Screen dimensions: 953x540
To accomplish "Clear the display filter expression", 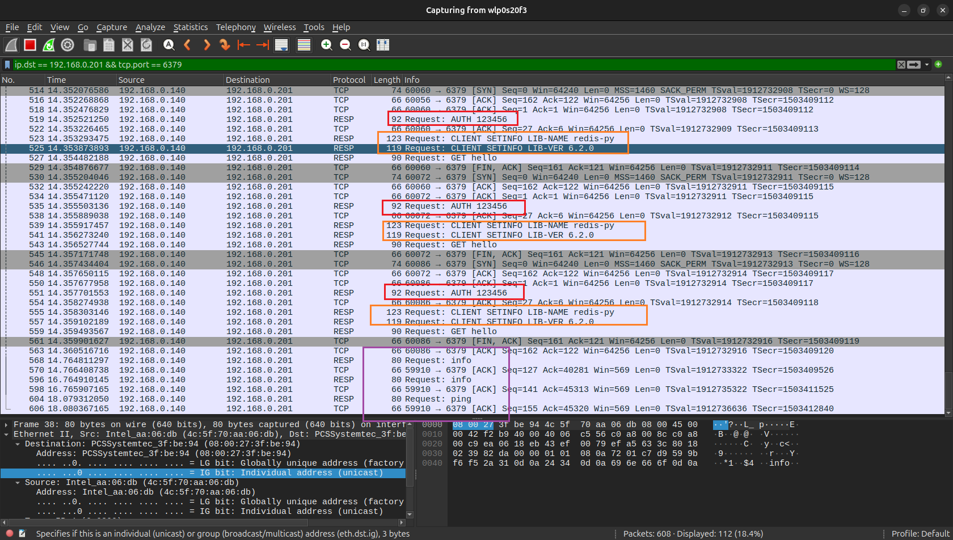I will [901, 65].
